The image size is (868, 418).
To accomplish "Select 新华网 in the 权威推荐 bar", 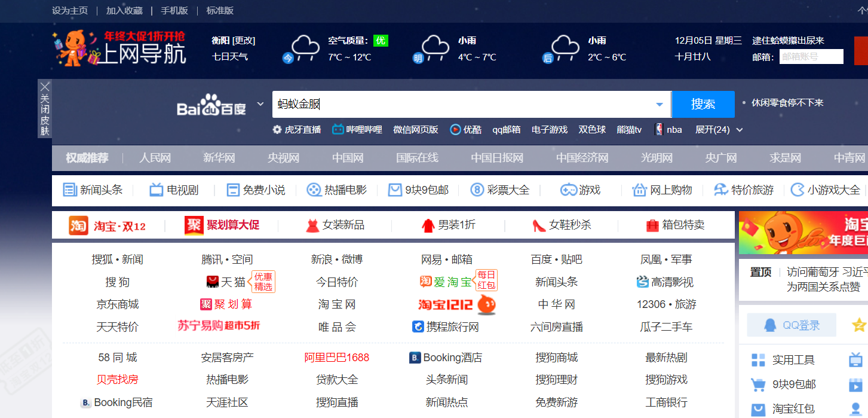I will click(x=219, y=158).
